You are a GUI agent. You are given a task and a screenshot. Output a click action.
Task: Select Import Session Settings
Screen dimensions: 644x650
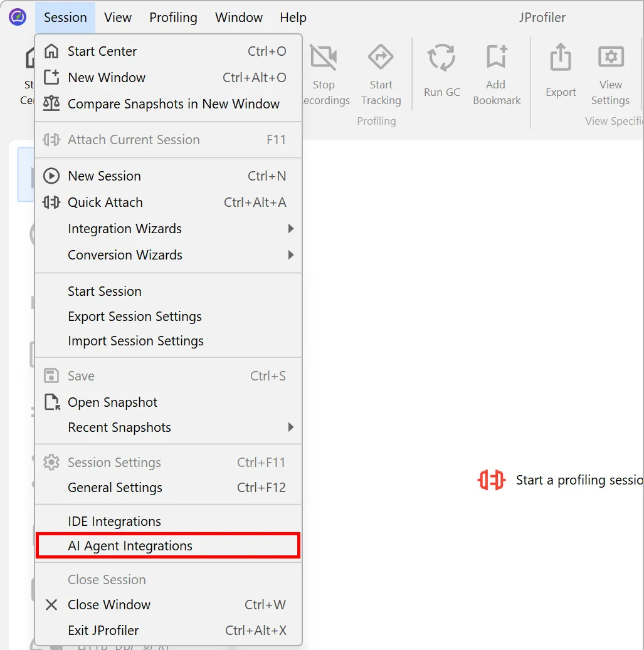168,341
